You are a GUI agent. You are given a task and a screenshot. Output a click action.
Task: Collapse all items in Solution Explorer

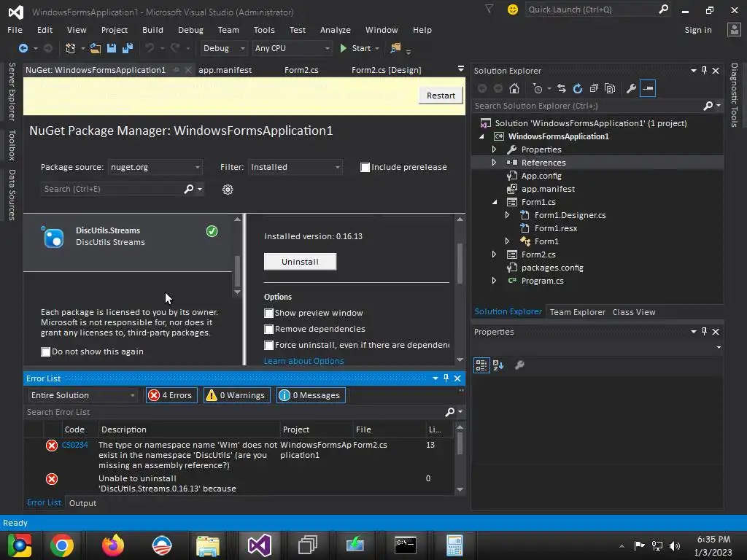[x=594, y=88]
